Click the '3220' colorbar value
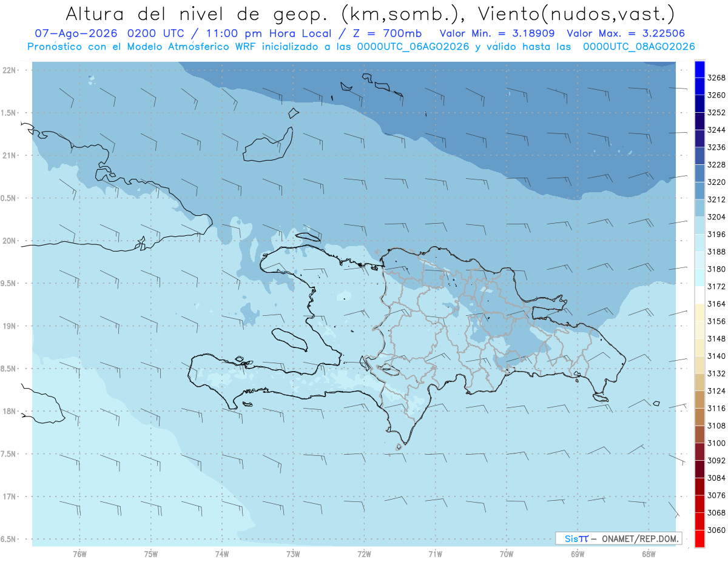 pyautogui.click(x=716, y=182)
